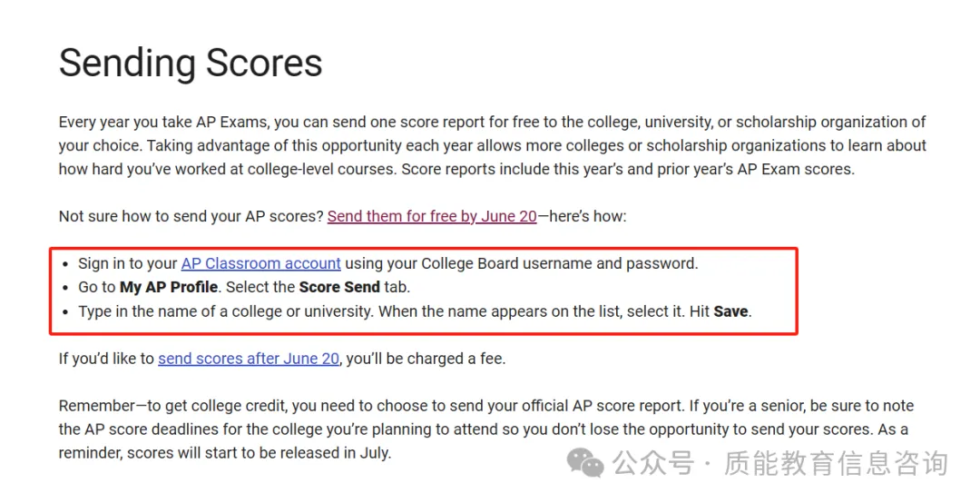Screen dimensions: 980x503
Task: Click the '公众号' watermark label
Action: pyautogui.click(x=653, y=464)
